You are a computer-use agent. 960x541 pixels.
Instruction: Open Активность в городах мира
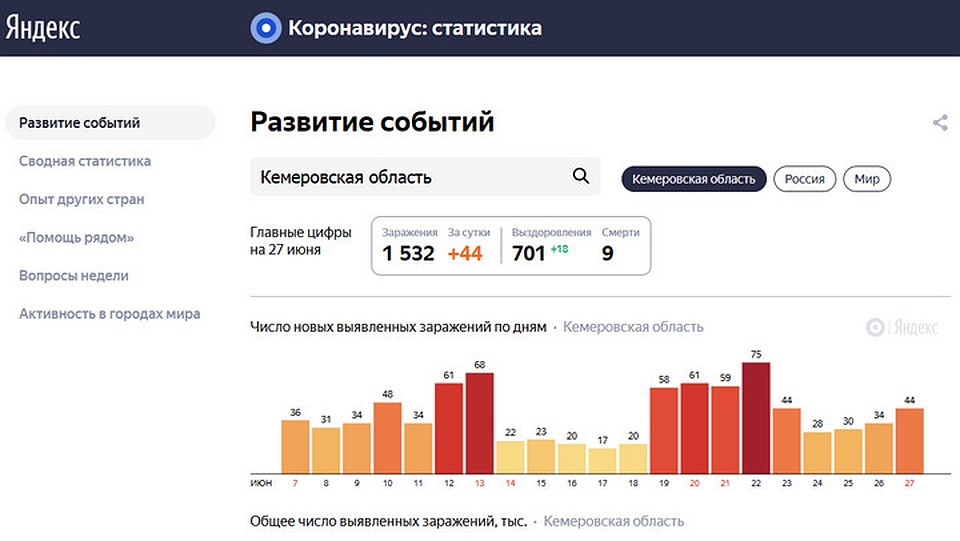[109, 313]
